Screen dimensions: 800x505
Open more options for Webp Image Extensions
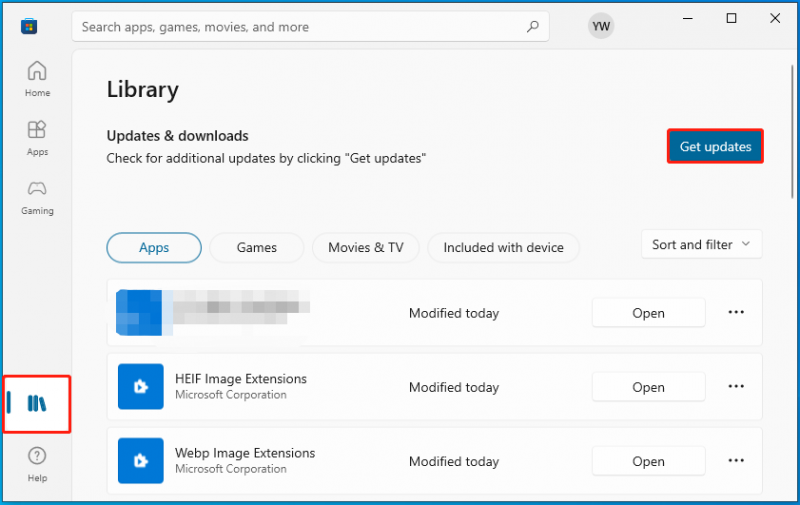[736, 461]
